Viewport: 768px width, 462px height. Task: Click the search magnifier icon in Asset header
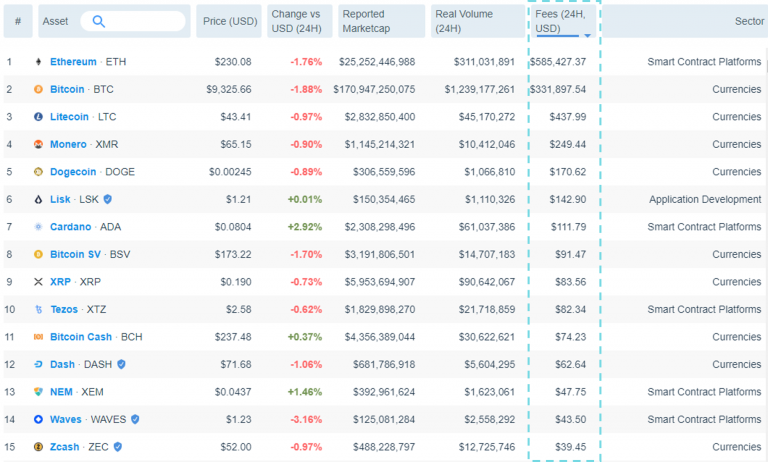pos(98,22)
